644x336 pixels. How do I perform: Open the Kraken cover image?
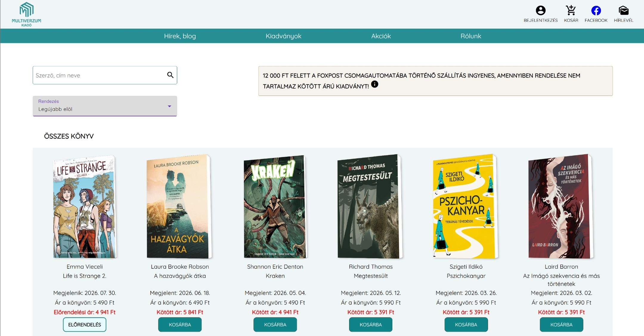click(275, 206)
